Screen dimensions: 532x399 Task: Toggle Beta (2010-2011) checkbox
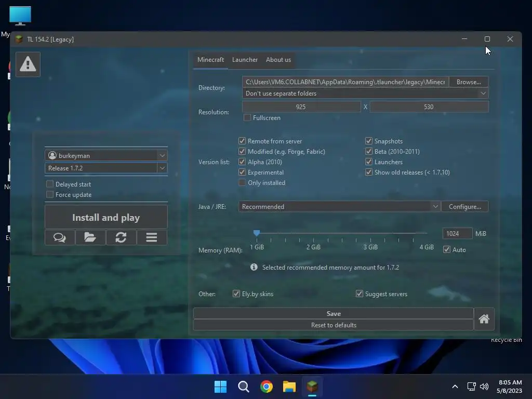tap(369, 151)
